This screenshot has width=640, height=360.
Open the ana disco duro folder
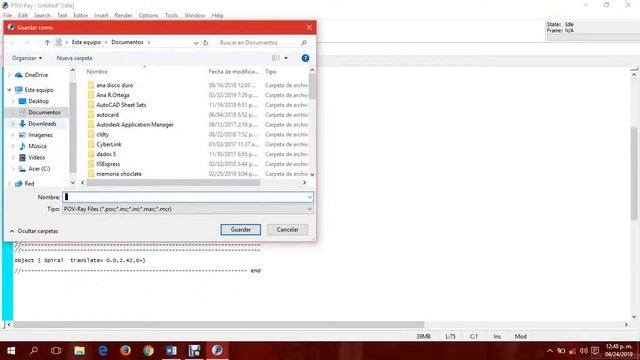tap(115, 85)
